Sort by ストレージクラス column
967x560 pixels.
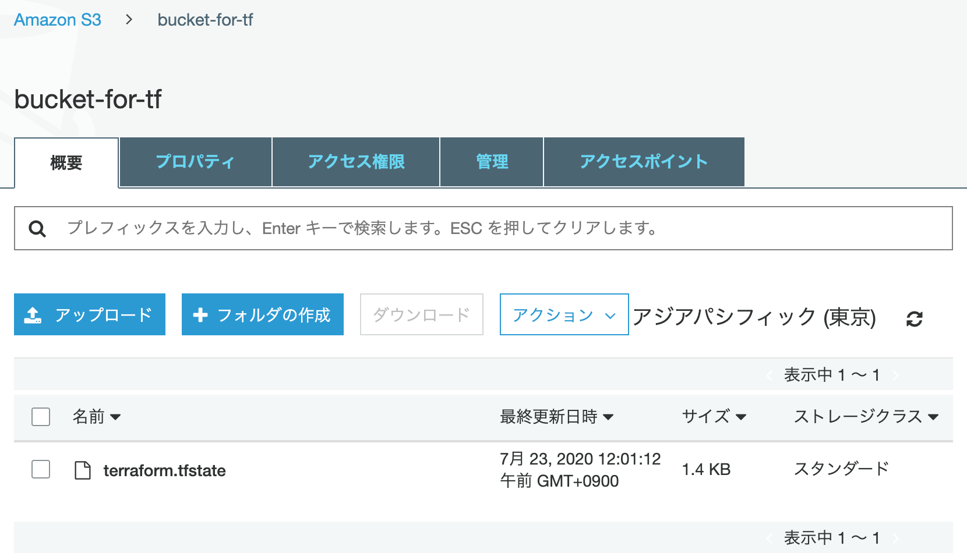pyautogui.click(x=866, y=417)
